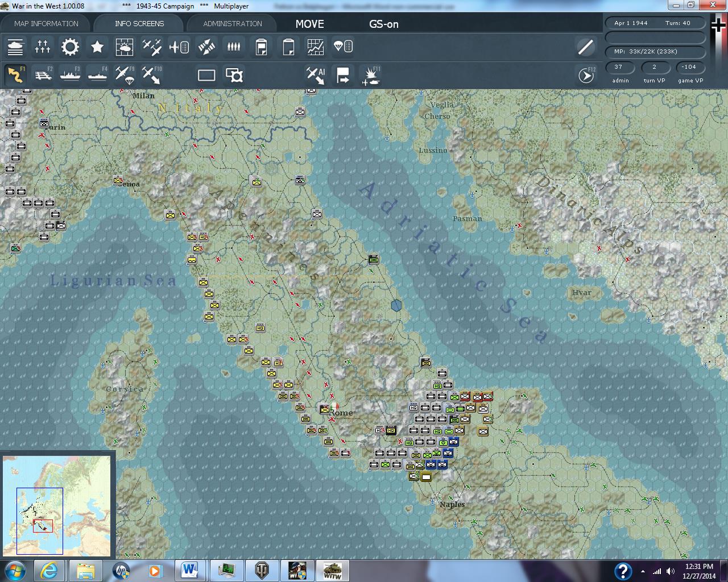
Task: Toggle F1 ground move mode
Action: coord(15,75)
